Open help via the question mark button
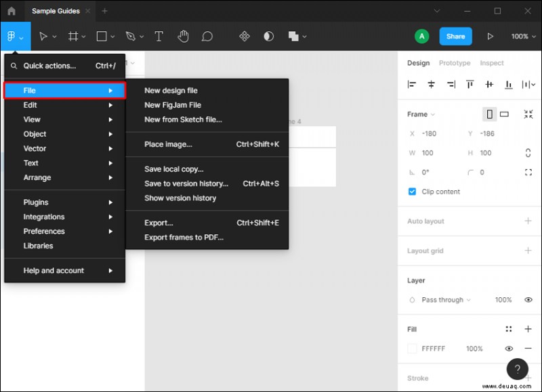 [517, 369]
